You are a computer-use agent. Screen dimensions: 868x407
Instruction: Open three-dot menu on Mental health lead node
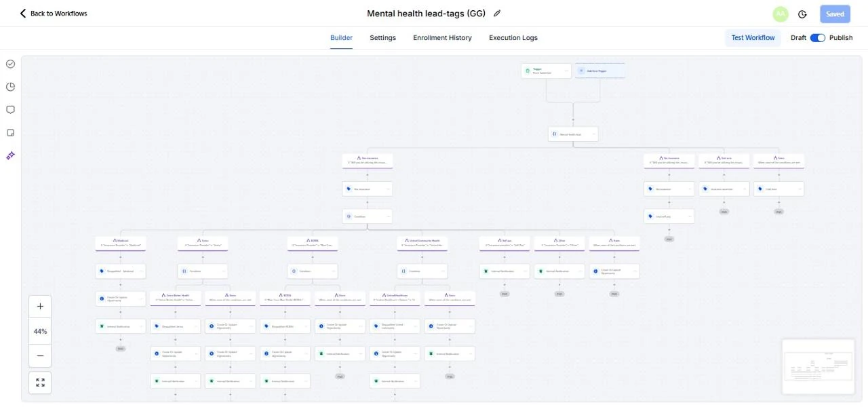pos(594,134)
